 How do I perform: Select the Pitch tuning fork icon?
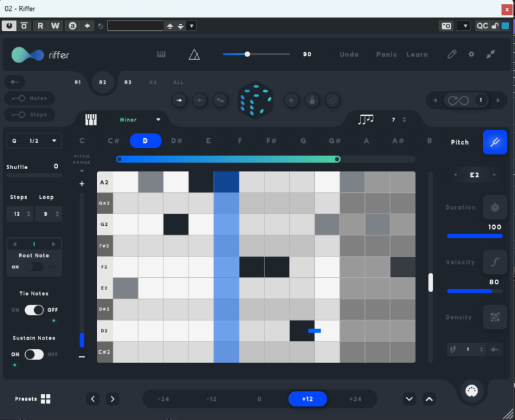coord(494,142)
